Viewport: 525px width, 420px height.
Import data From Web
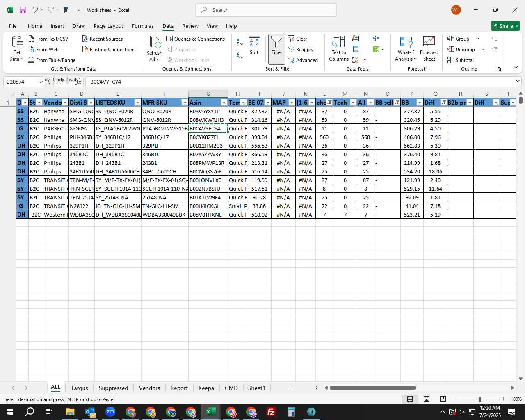click(43, 49)
